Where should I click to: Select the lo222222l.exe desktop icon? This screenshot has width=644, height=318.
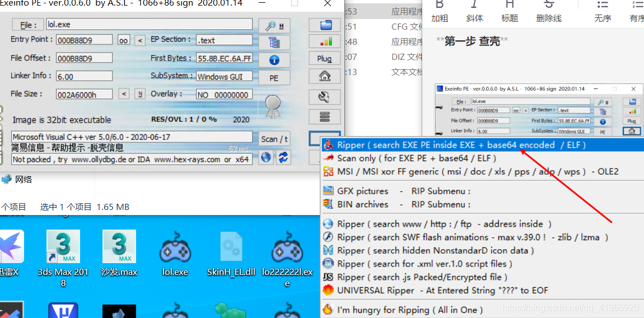tap(287, 259)
